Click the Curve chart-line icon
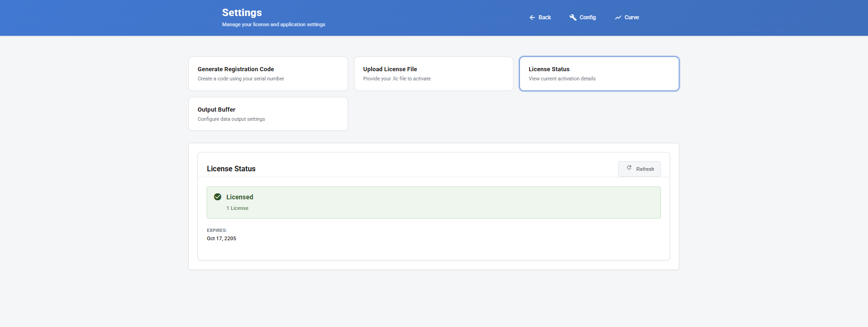Viewport: 868px width, 327px height. [x=618, y=17]
